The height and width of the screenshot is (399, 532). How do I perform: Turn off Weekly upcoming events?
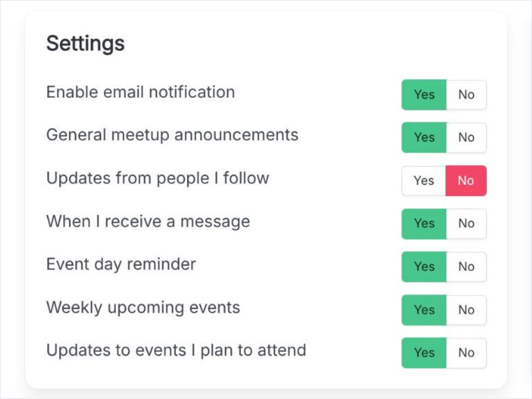(466, 310)
